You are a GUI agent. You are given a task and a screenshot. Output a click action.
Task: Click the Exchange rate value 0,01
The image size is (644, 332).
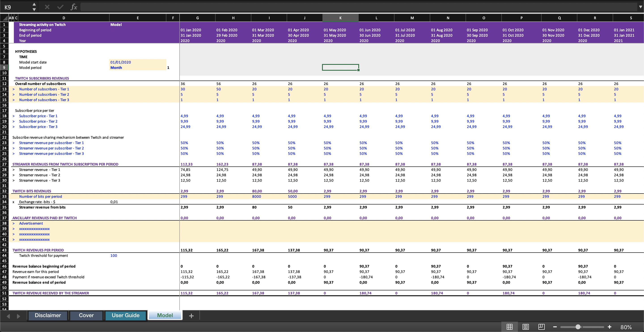pos(114,202)
